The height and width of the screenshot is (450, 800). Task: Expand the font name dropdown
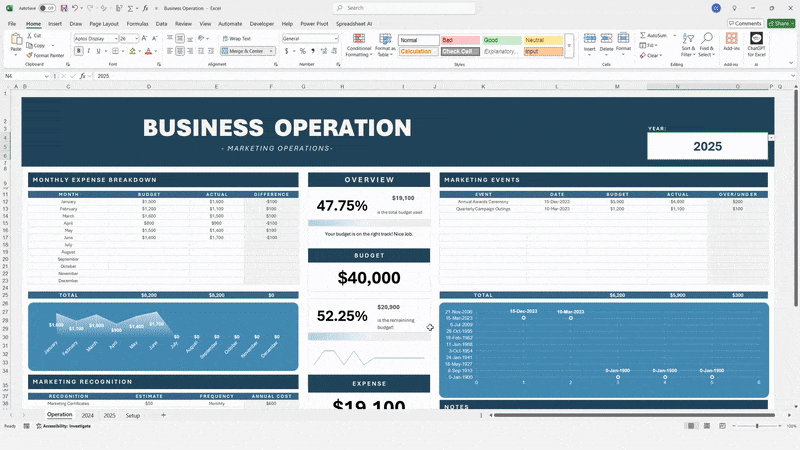[x=115, y=38]
